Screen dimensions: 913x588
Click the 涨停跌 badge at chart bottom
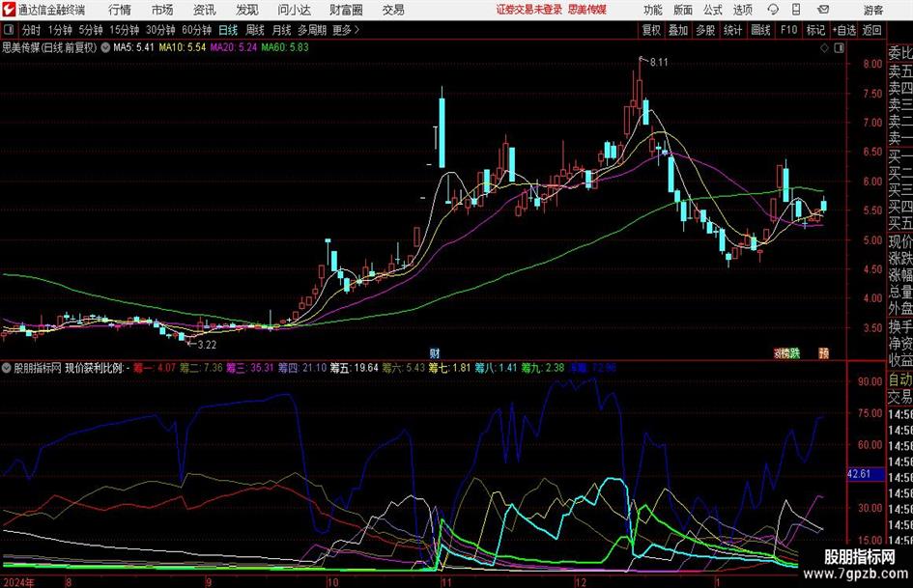tap(786, 352)
